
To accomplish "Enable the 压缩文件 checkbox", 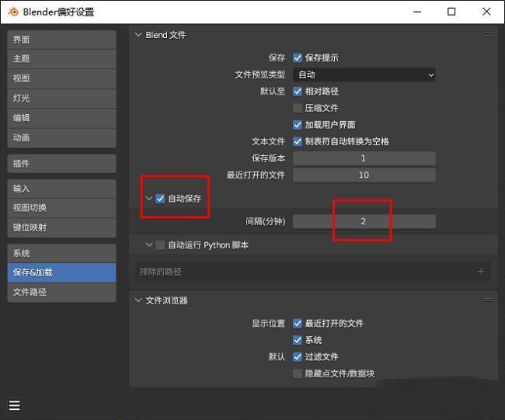I will (298, 108).
